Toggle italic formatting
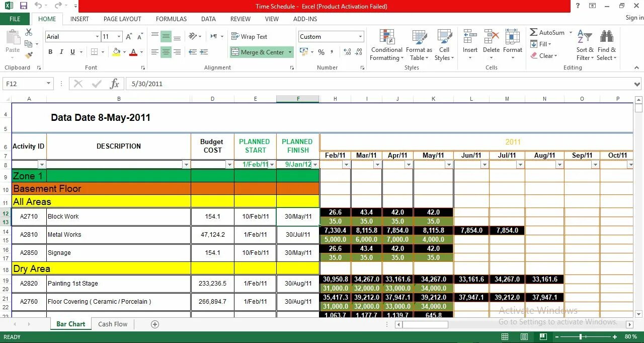644x343 pixels. click(x=60, y=52)
